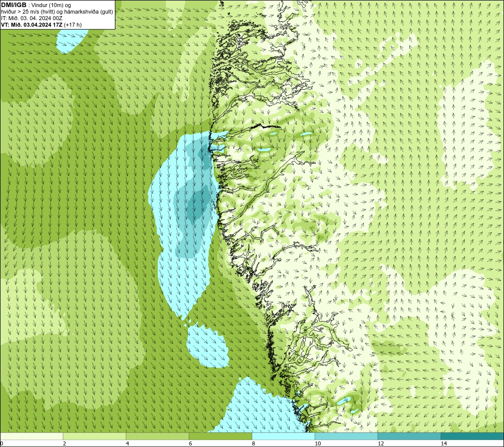
Task: Click the '6' scale label
Action: click(191, 443)
